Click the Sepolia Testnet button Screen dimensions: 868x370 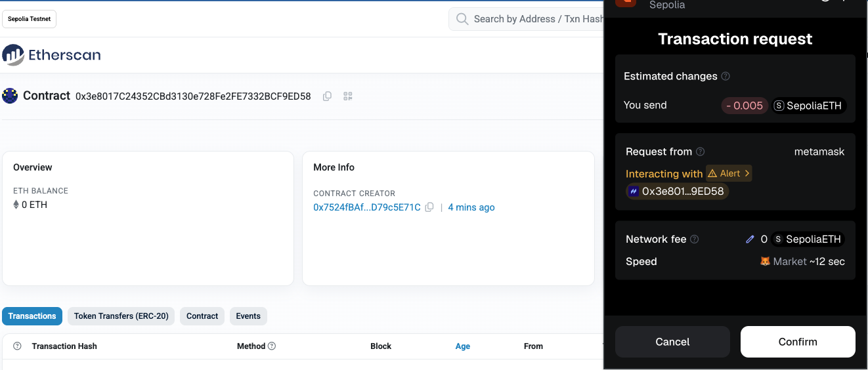coord(30,19)
